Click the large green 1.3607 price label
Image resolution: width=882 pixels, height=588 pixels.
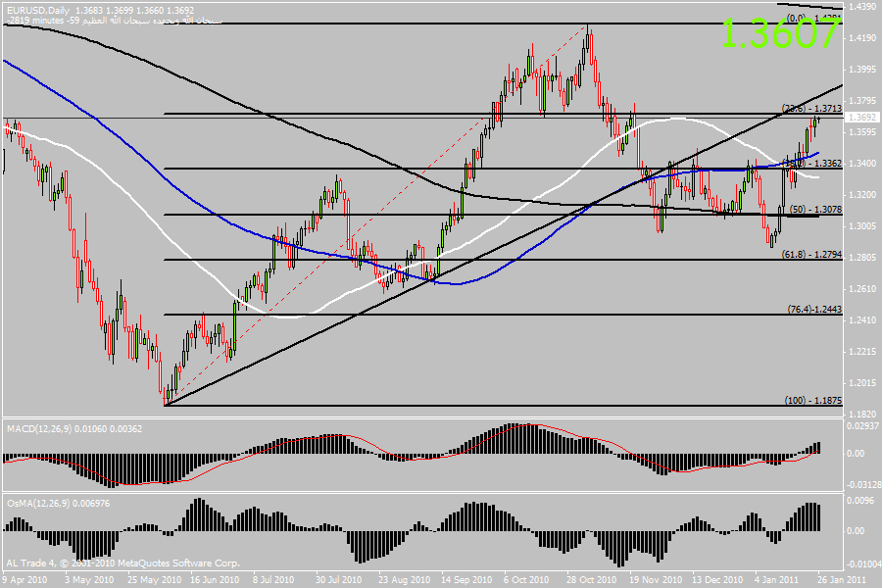pyautogui.click(x=780, y=33)
